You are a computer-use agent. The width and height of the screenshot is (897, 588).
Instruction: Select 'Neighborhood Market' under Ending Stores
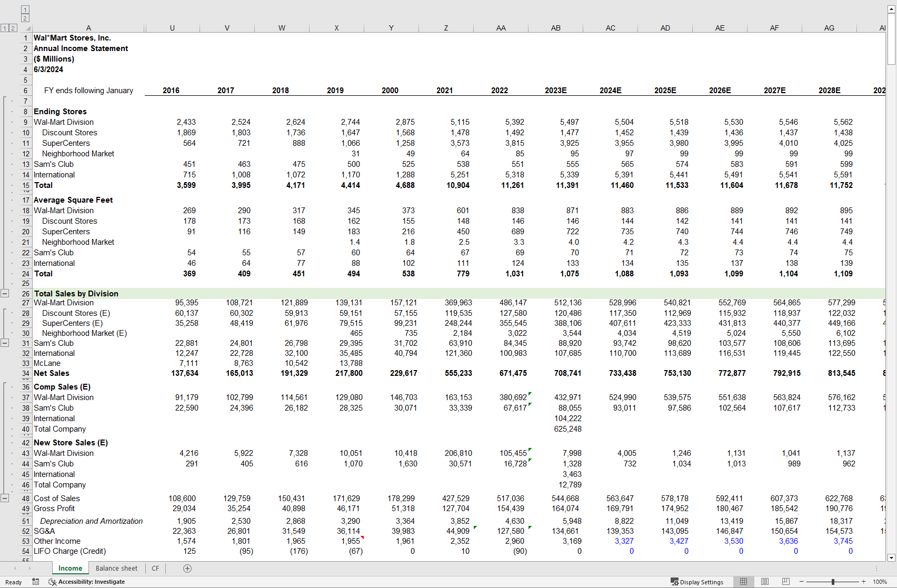(x=78, y=154)
